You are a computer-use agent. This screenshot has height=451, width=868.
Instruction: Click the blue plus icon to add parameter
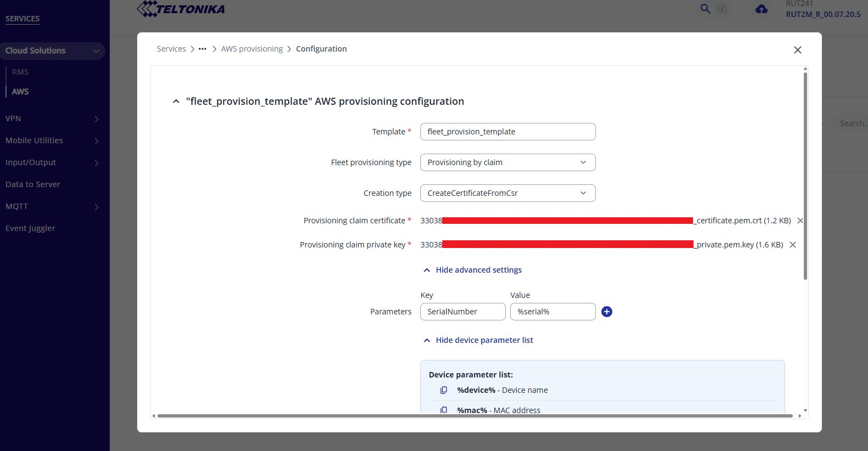coord(606,312)
